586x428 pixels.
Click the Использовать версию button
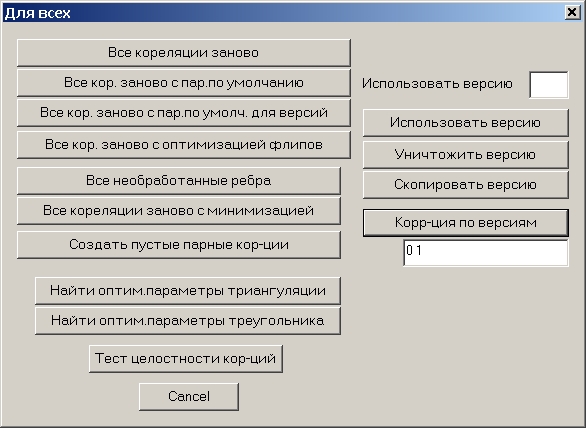tap(466, 123)
